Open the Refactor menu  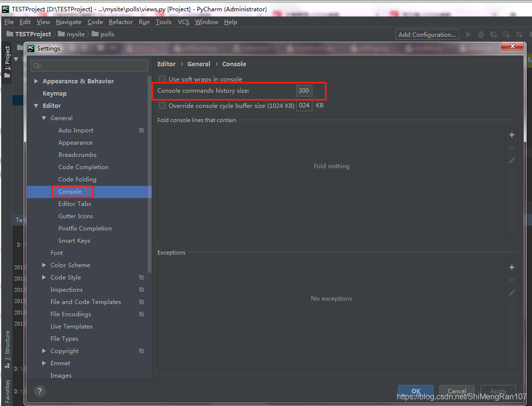click(121, 22)
